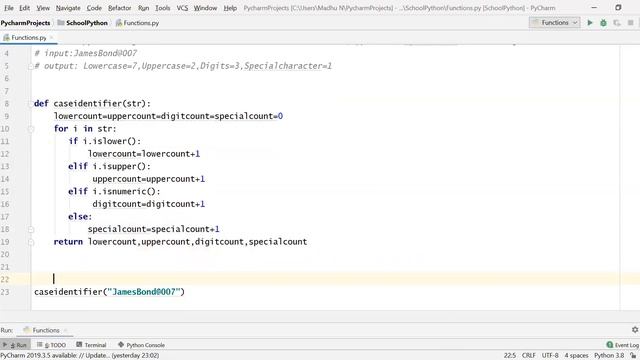Close the Functions.py editor tab

click(x=51, y=38)
